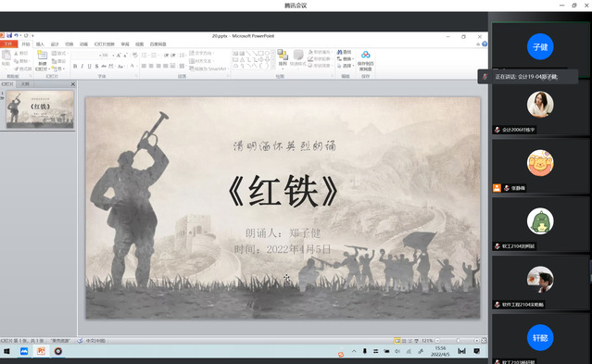The image size is (592, 364).
Task: Toggle Italic formatting in the font group
Action: tap(82, 67)
